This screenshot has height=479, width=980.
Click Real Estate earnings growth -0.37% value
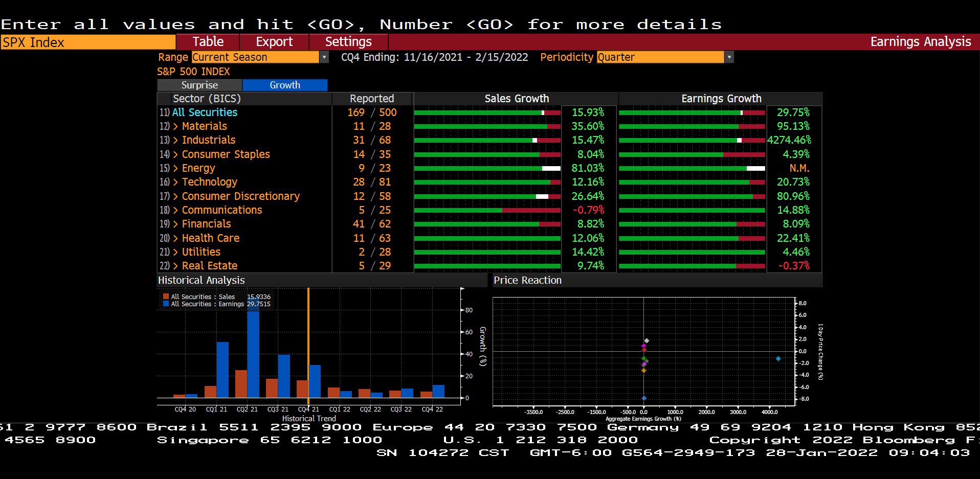(x=794, y=266)
